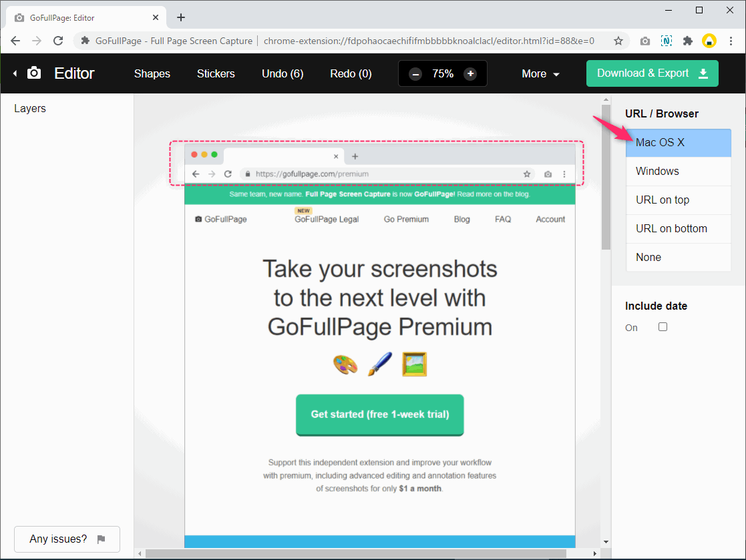The image size is (746, 560).
Task: Click the green banner about GoFullPage rename
Action: pos(379,194)
